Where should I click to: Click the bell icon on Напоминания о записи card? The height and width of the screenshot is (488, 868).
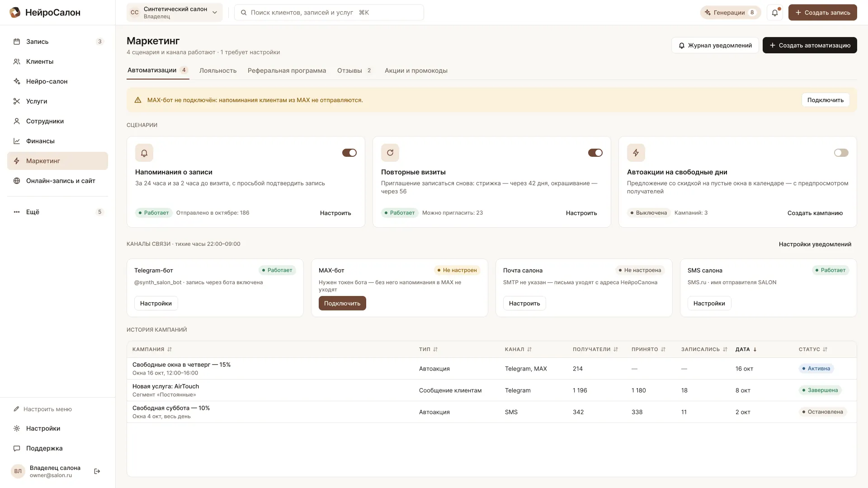pyautogui.click(x=144, y=153)
